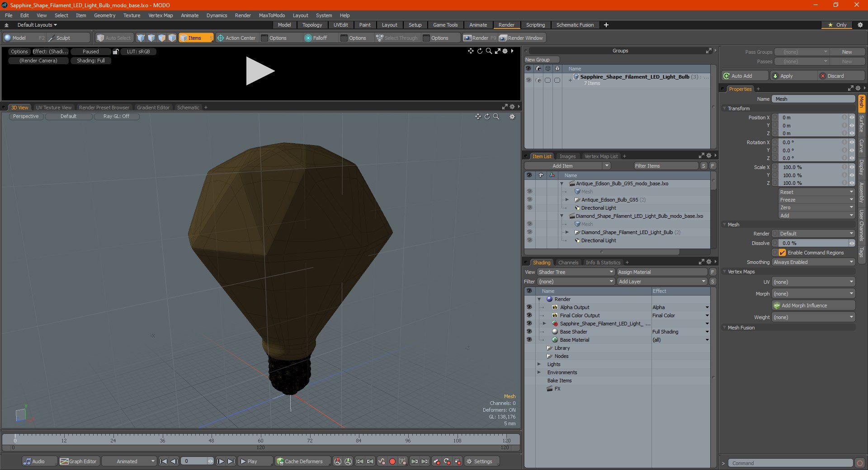Select Edges selection mode icon
Image resolution: width=868 pixels, height=470 pixels.
[x=151, y=38]
